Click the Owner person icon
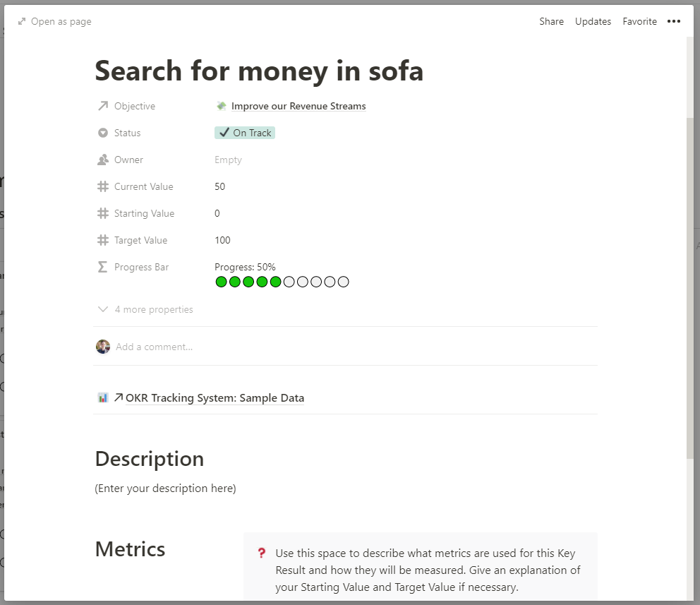Image resolution: width=700 pixels, height=605 pixels. [x=103, y=160]
